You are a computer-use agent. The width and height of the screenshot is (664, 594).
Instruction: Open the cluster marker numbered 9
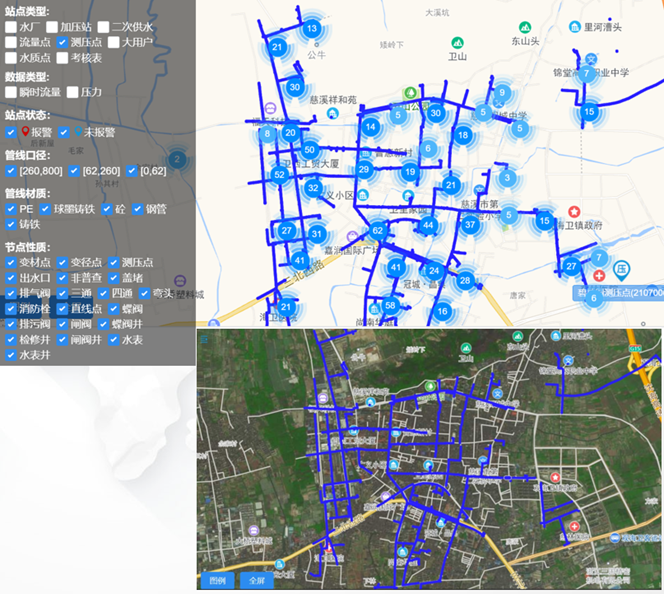tap(502, 93)
